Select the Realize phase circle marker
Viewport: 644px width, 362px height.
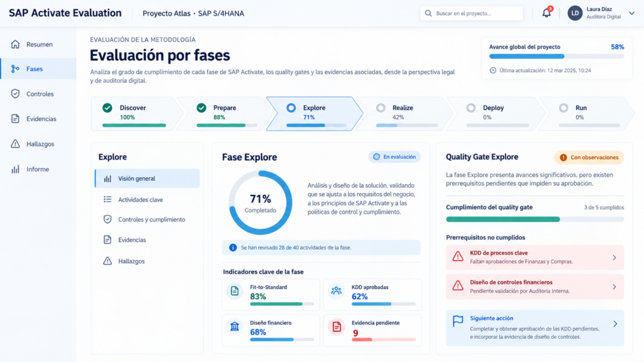pyautogui.click(x=380, y=108)
